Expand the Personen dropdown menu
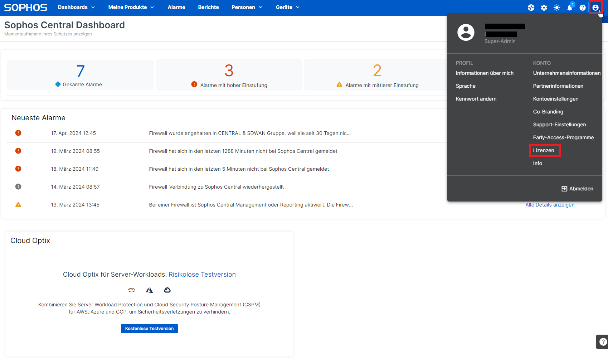Screen dimensions: 608x364 247,7
